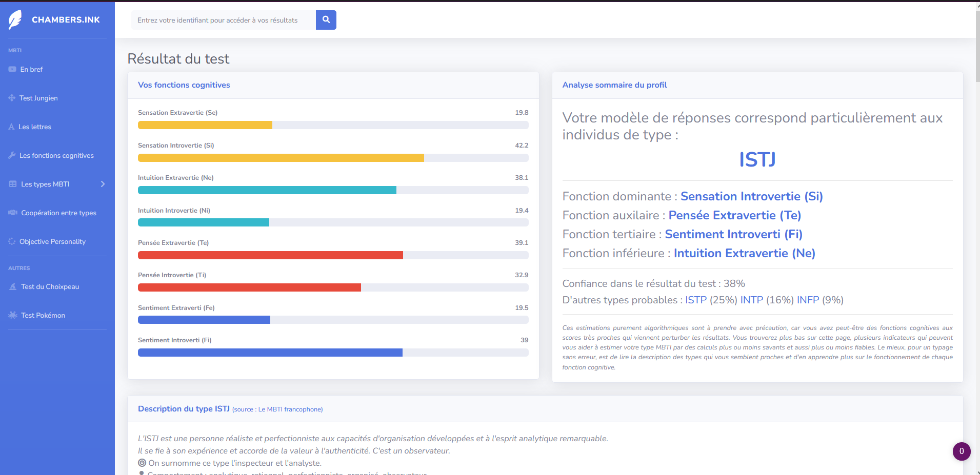The height and width of the screenshot is (475, 980).
Task: Open the INFP probable type link
Action: pyautogui.click(x=808, y=300)
